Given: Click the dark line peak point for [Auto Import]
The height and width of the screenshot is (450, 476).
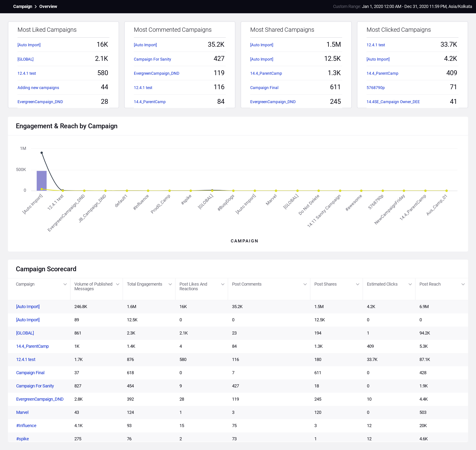Looking at the screenshot, I should pyautogui.click(x=41, y=153).
